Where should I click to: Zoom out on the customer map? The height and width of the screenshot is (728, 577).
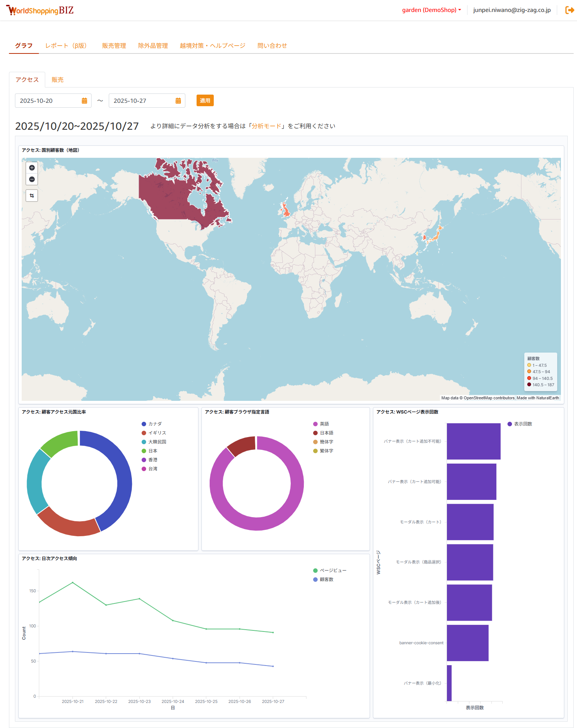click(32, 179)
